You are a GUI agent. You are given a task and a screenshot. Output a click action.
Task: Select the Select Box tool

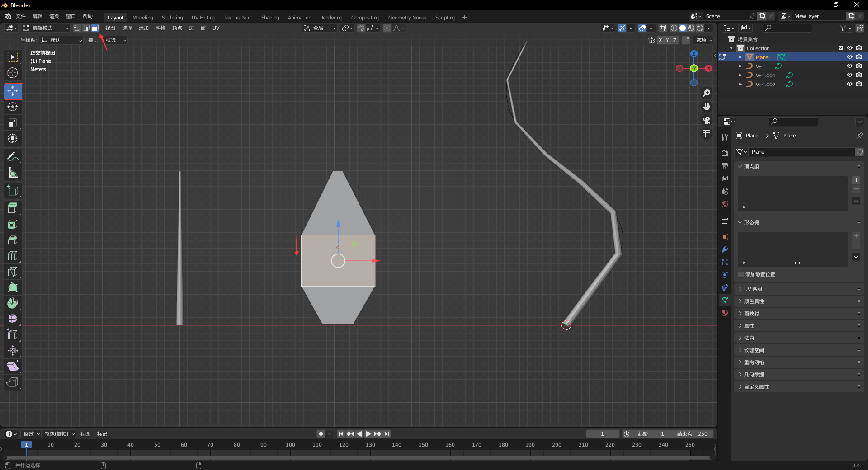[x=13, y=57]
